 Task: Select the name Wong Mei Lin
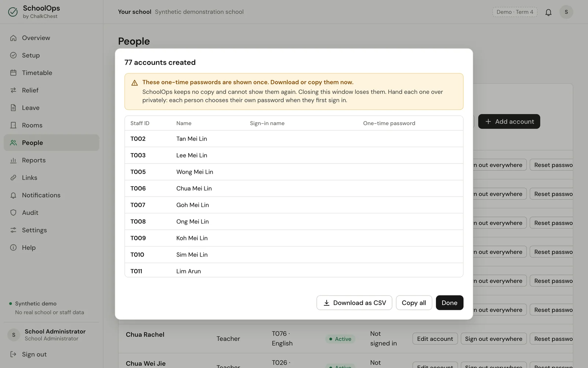194,172
